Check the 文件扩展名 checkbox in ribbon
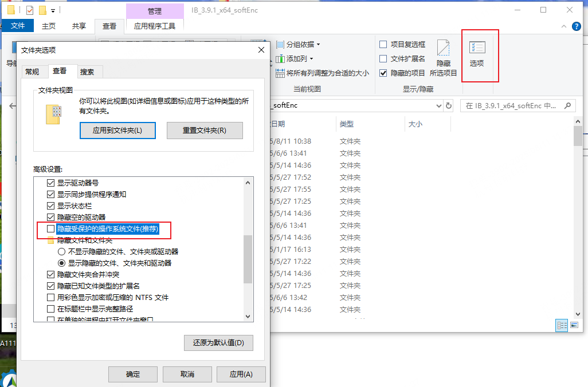This screenshot has width=588, height=387. (x=383, y=58)
